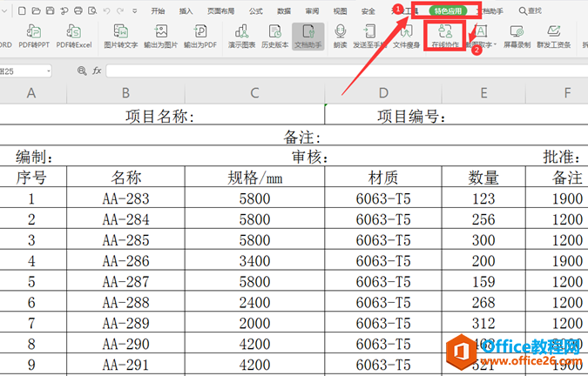
Task: Select cell containing AA-286
Action: pyautogui.click(x=126, y=260)
